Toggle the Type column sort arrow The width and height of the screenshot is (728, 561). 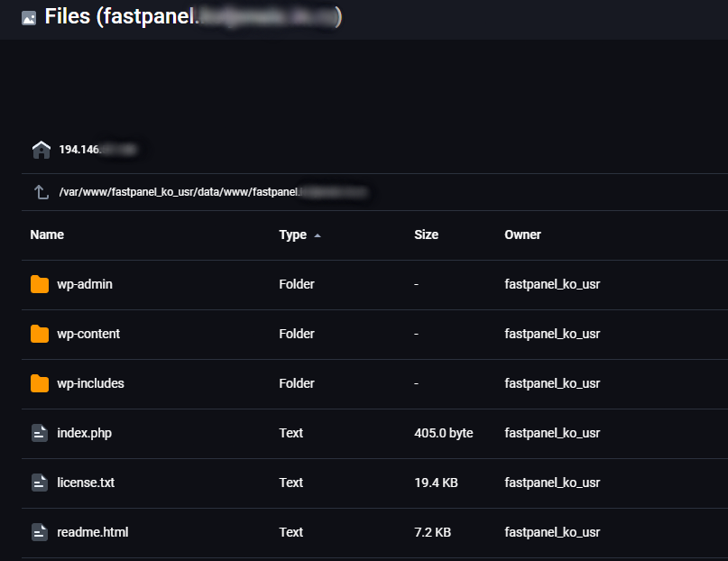point(317,235)
